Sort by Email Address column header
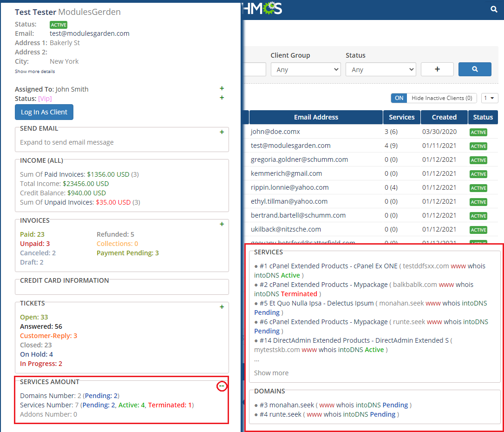 click(316, 117)
